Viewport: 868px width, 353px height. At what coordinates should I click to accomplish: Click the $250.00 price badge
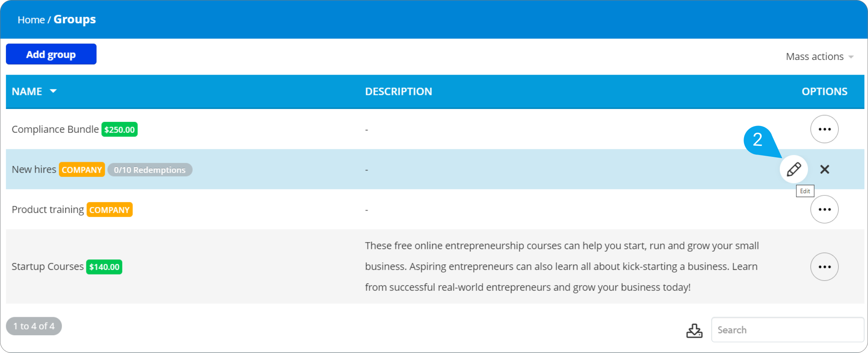click(120, 129)
